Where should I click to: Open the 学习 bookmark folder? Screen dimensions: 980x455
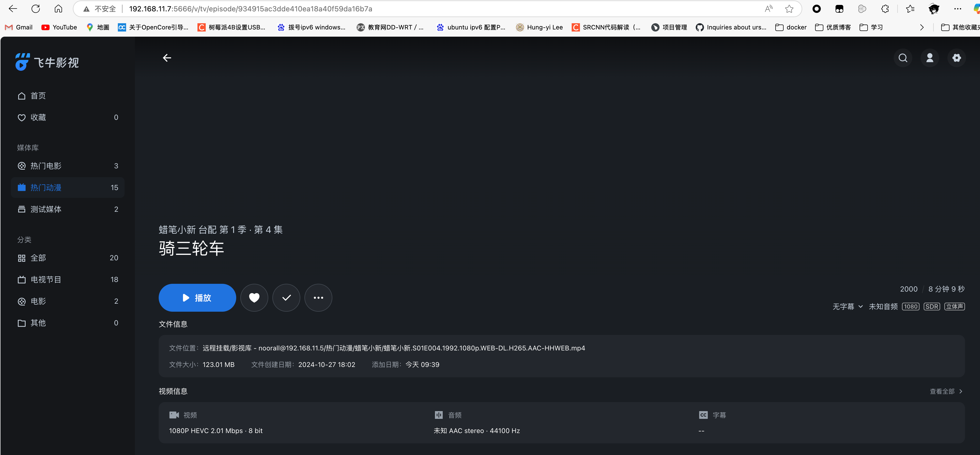point(871,27)
